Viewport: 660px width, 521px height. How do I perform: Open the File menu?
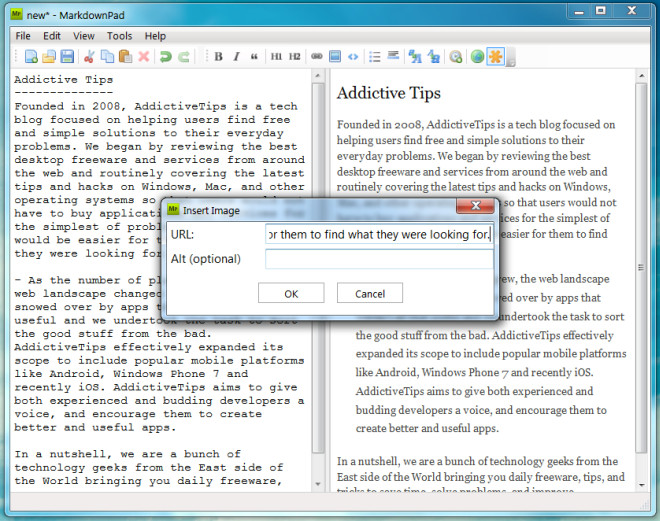click(x=23, y=36)
